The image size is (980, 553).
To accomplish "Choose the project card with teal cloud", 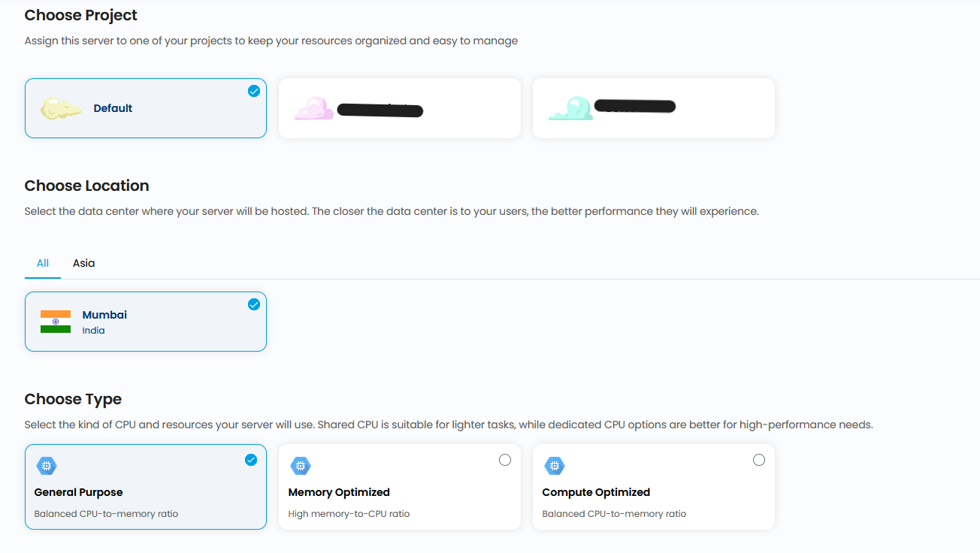I will point(654,108).
